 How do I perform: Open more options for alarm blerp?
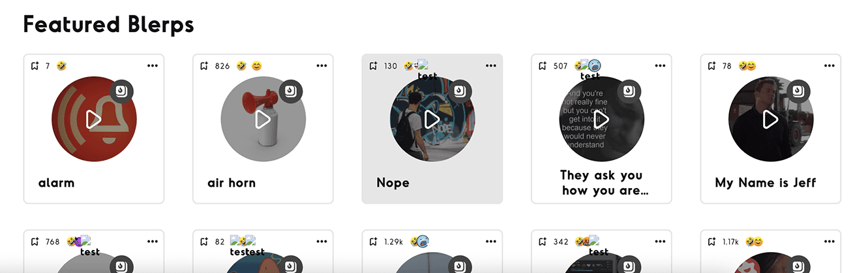point(153,66)
